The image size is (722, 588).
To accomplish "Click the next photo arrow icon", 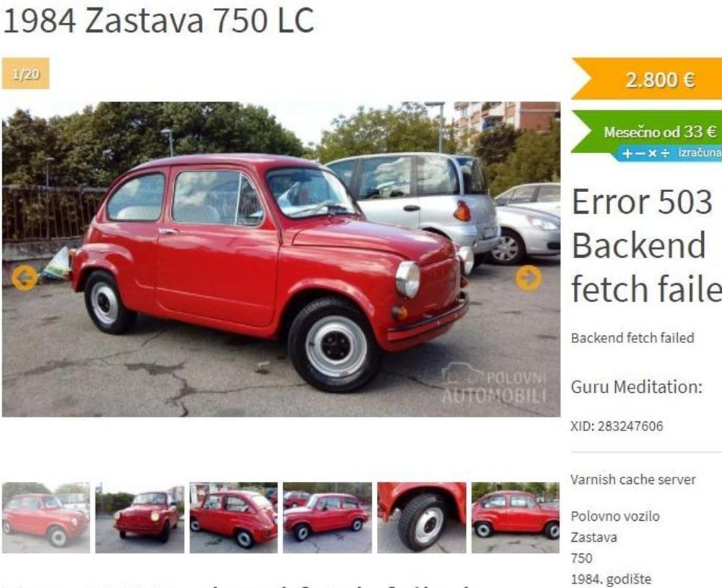I will tap(529, 278).
